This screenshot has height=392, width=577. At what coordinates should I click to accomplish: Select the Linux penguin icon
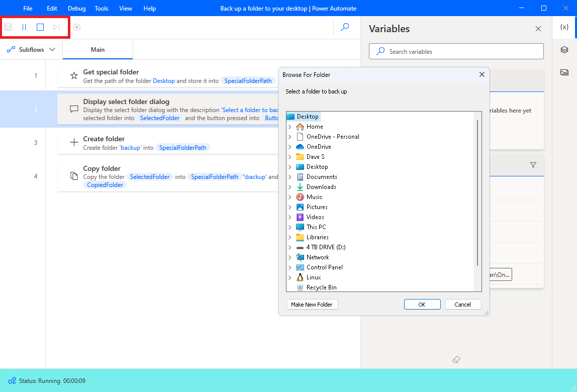(300, 277)
